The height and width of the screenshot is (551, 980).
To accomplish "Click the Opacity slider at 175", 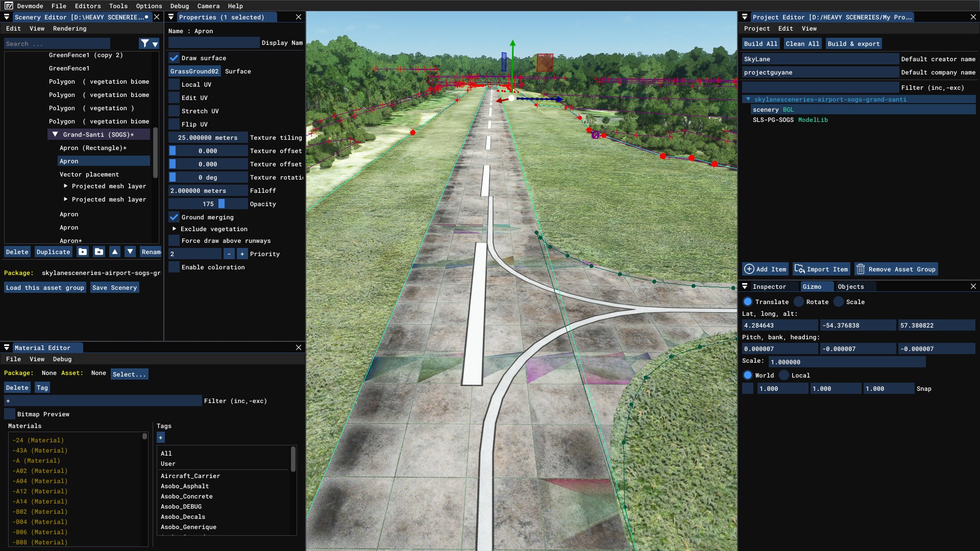I will (x=208, y=204).
